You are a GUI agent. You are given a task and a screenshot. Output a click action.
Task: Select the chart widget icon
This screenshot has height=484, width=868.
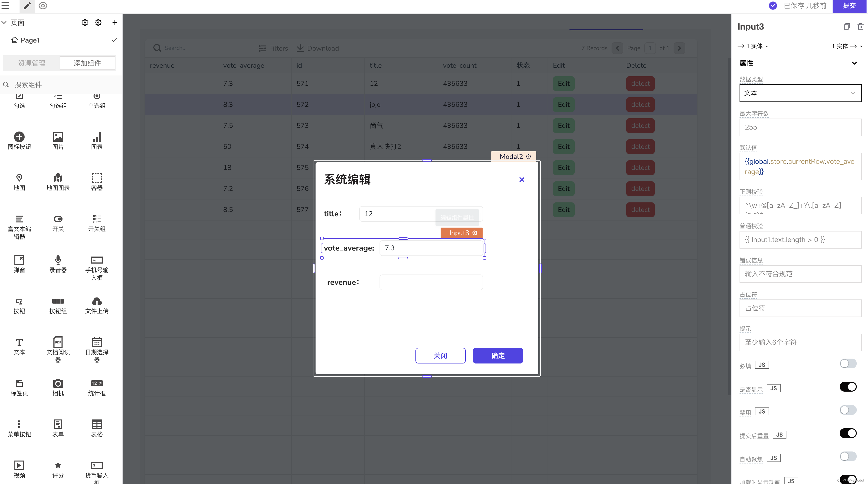(97, 137)
